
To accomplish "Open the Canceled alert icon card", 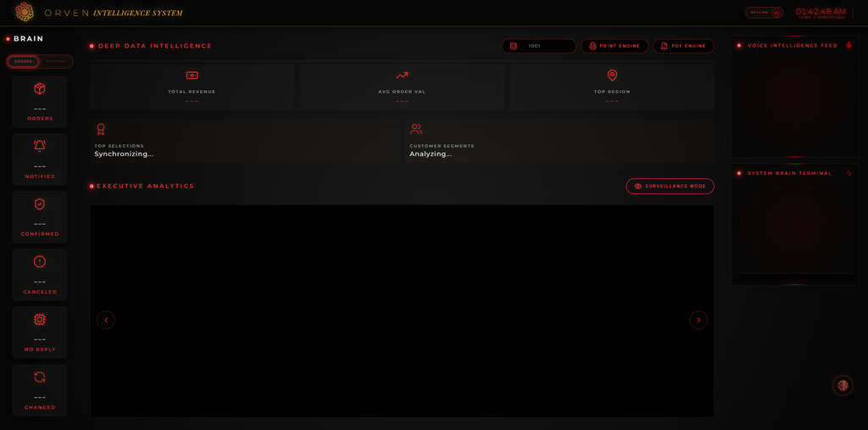I will point(40,275).
